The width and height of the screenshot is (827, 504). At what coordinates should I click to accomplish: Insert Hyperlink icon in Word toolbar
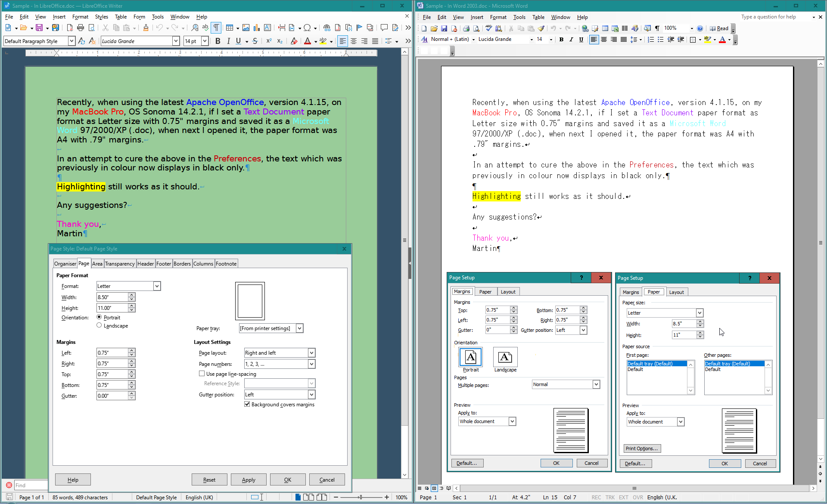[x=585, y=28]
